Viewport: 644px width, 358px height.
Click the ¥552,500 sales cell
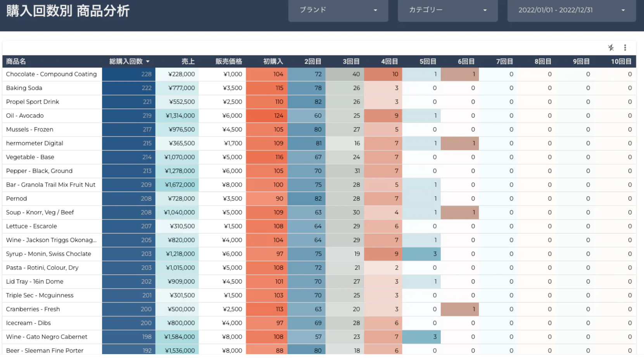click(x=177, y=102)
